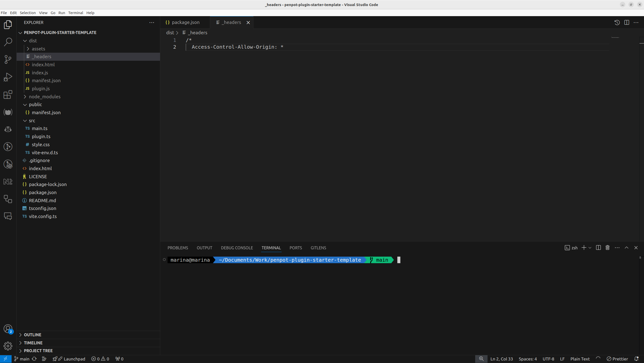
Task: Collapse the dist folder
Action: tap(33, 41)
